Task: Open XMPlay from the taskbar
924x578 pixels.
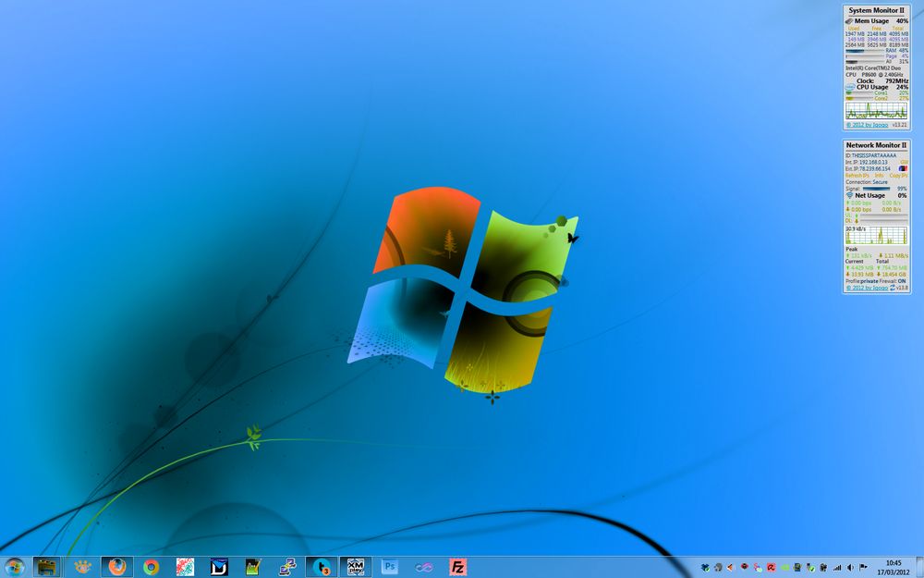Action: 356,567
